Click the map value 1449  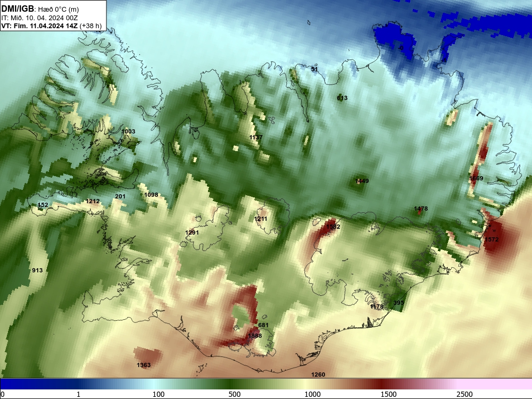362,181
